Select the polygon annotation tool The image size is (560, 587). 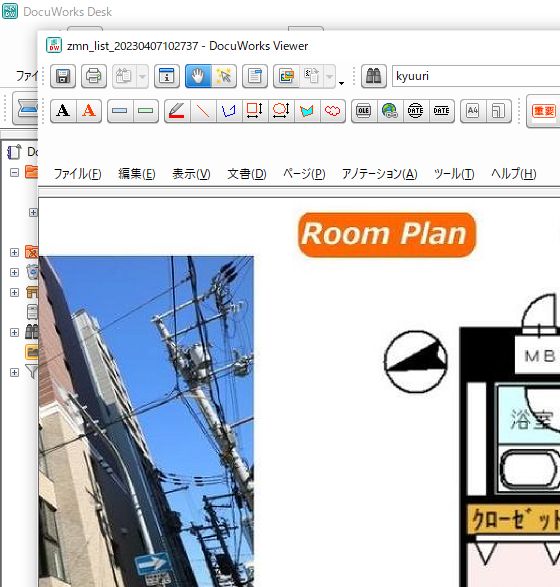tap(229, 111)
